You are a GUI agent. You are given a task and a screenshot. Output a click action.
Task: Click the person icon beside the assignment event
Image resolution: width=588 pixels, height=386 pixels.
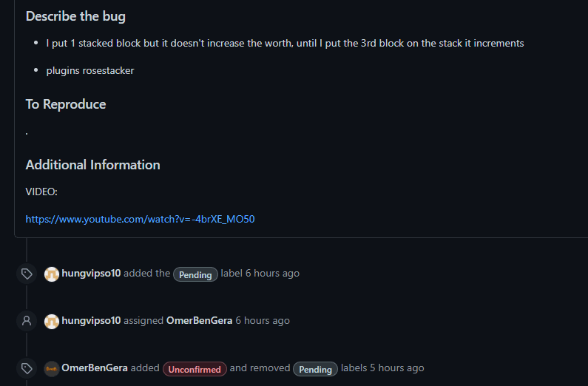[x=27, y=321]
